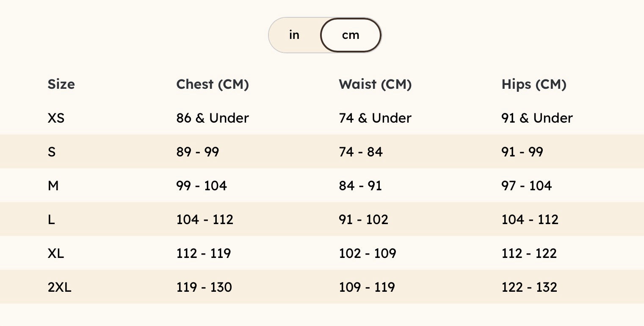Click the XS hips value 91 & Under

coord(537,118)
